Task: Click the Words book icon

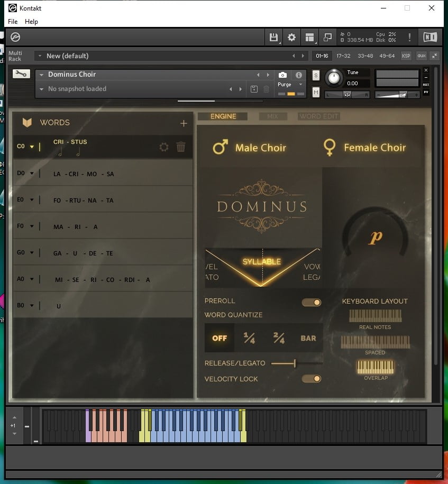Action: click(x=27, y=123)
